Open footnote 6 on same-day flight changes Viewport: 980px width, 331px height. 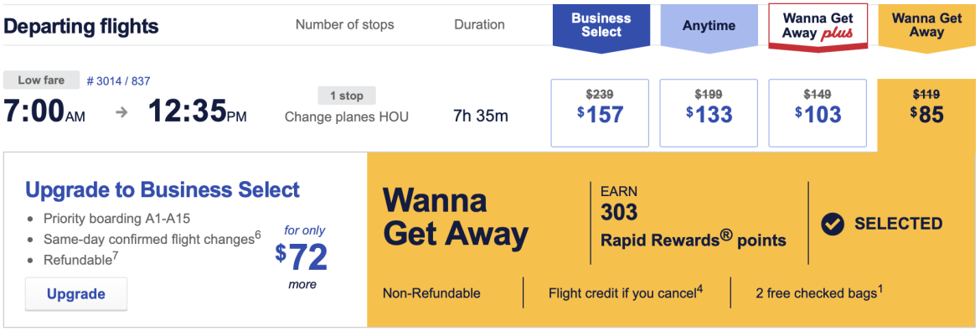pos(257,235)
